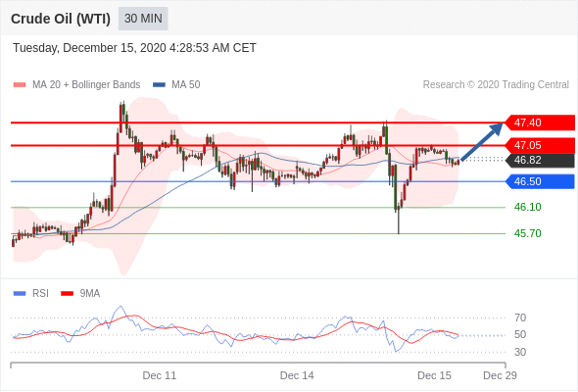Click the RSI 70 level label
The image size is (578, 392).
pos(520,318)
